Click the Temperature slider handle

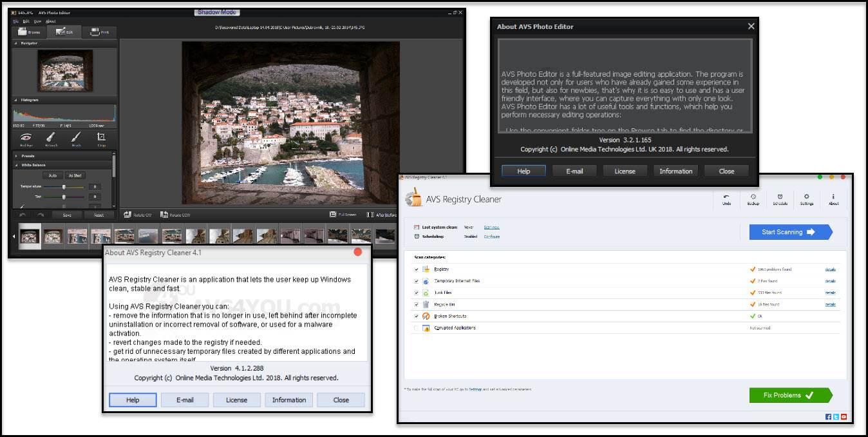click(64, 188)
